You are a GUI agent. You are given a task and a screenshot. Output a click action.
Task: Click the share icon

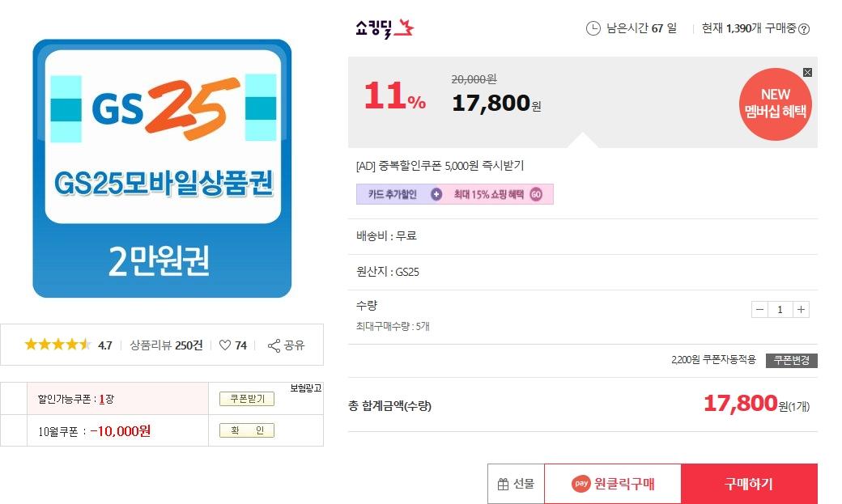[x=274, y=345]
